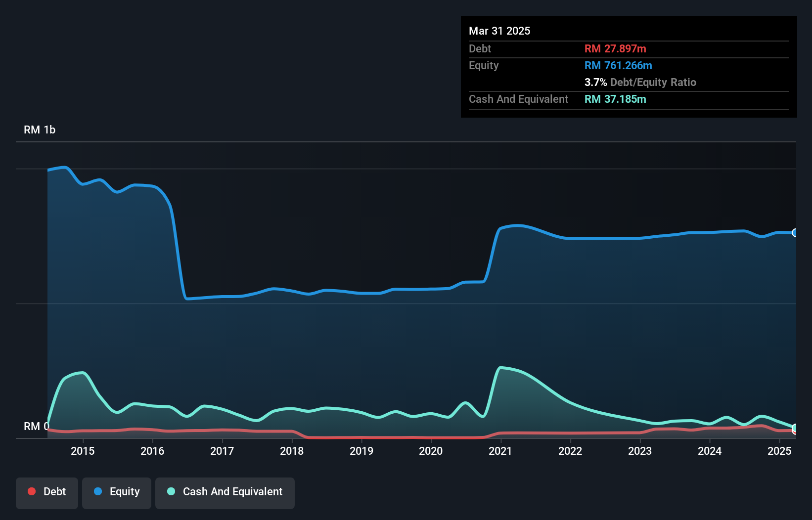Click the 2021 x-axis label

(500, 451)
